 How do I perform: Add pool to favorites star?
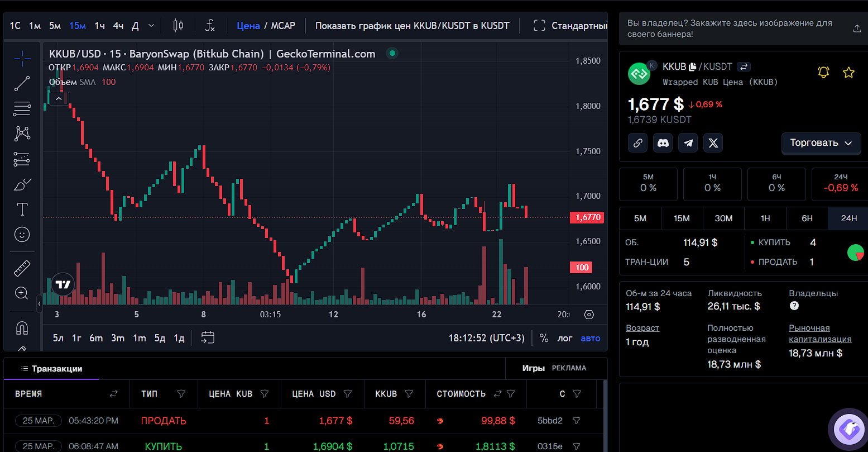click(848, 72)
